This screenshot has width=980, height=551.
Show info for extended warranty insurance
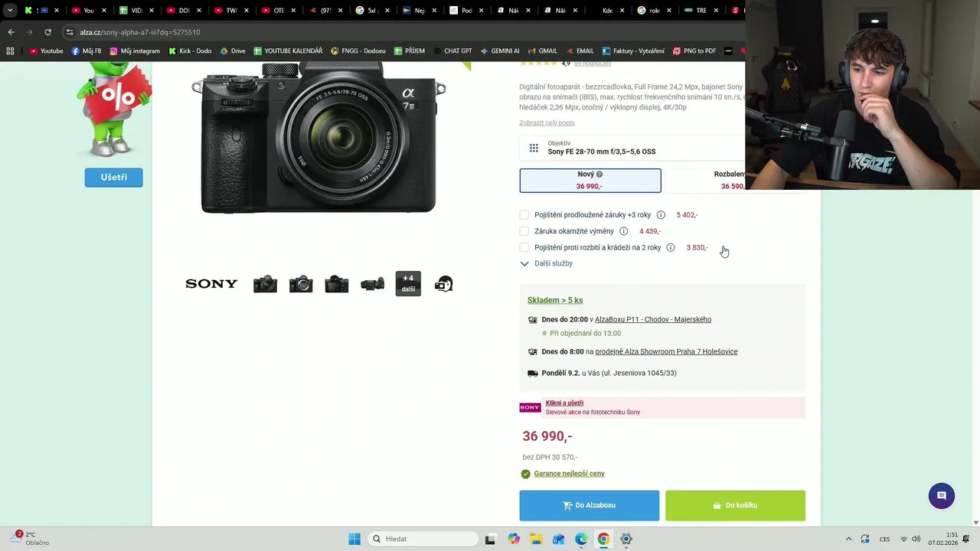click(x=661, y=215)
